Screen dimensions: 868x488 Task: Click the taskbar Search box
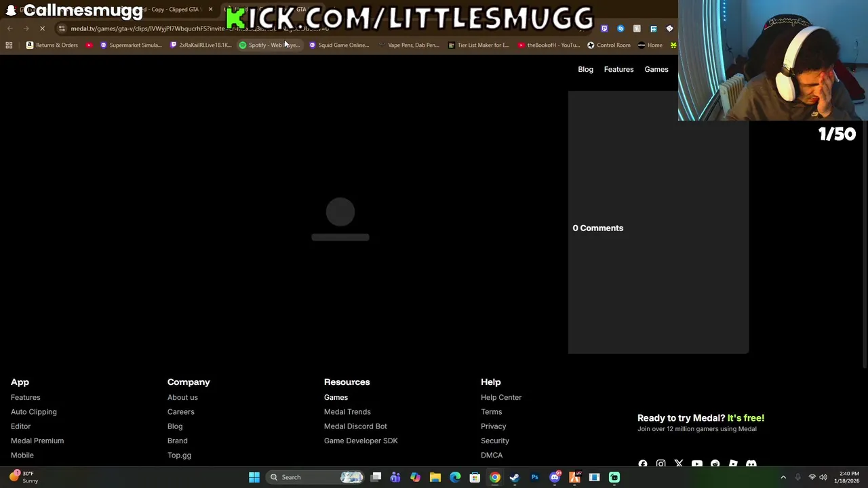316,477
